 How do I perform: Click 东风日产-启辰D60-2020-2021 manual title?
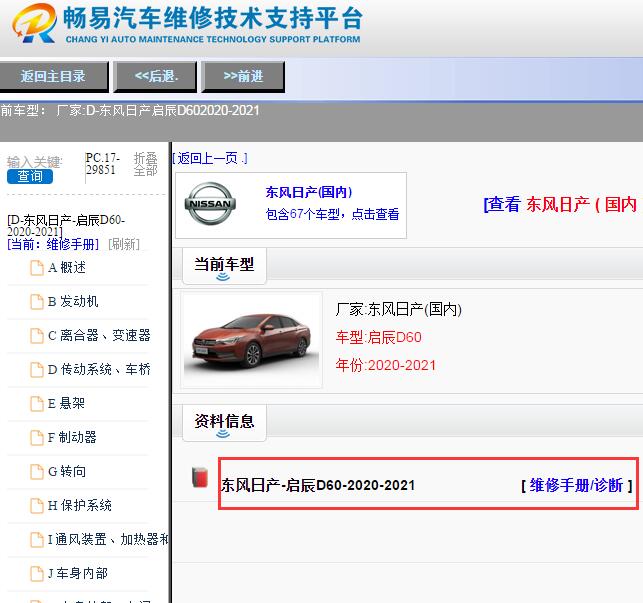tap(318, 486)
